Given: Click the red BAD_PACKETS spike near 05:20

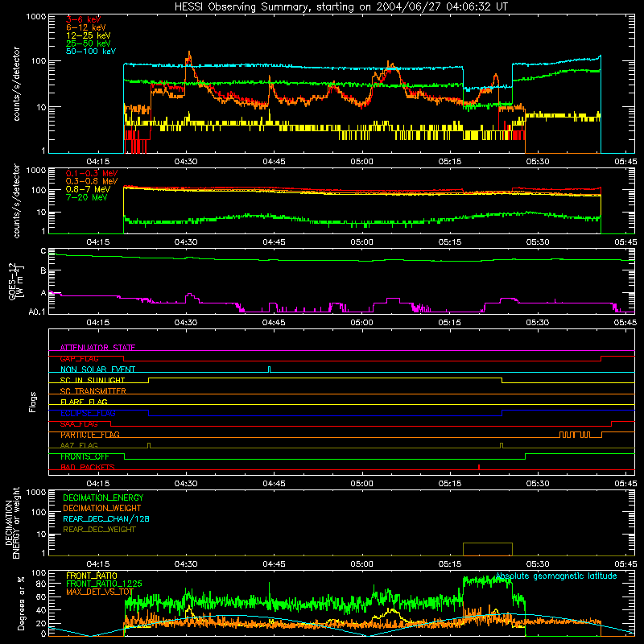Looking at the screenshot, I should coord(479,467).
